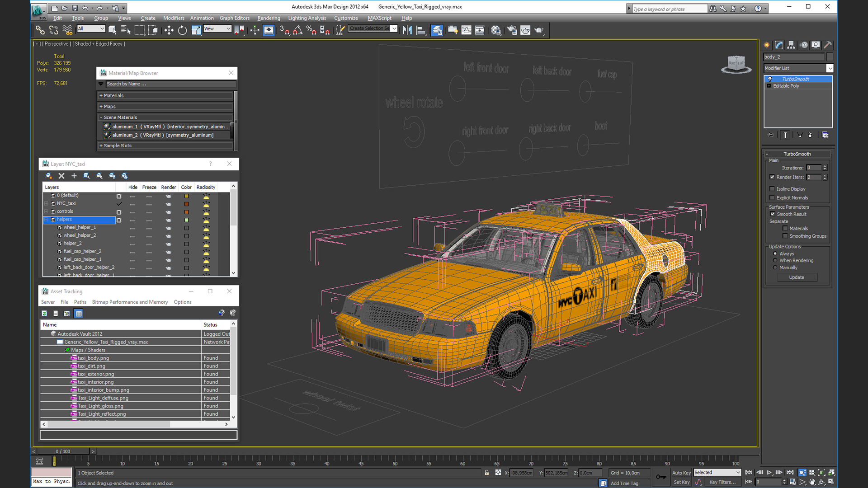This screenshot has height=488, width=868.
Task: Open the Modifiers menu
Action: click(x=174, y=18)
